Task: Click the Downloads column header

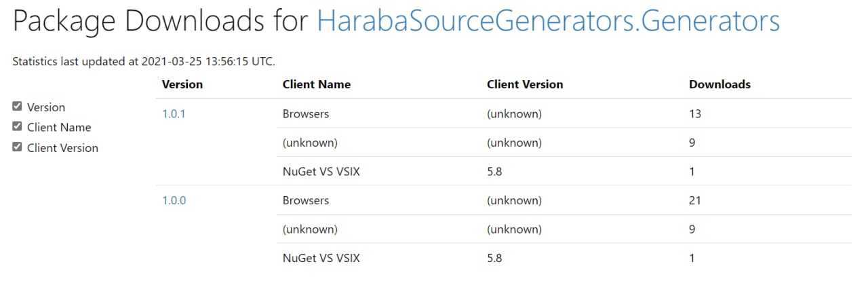Action: (719, 85)
